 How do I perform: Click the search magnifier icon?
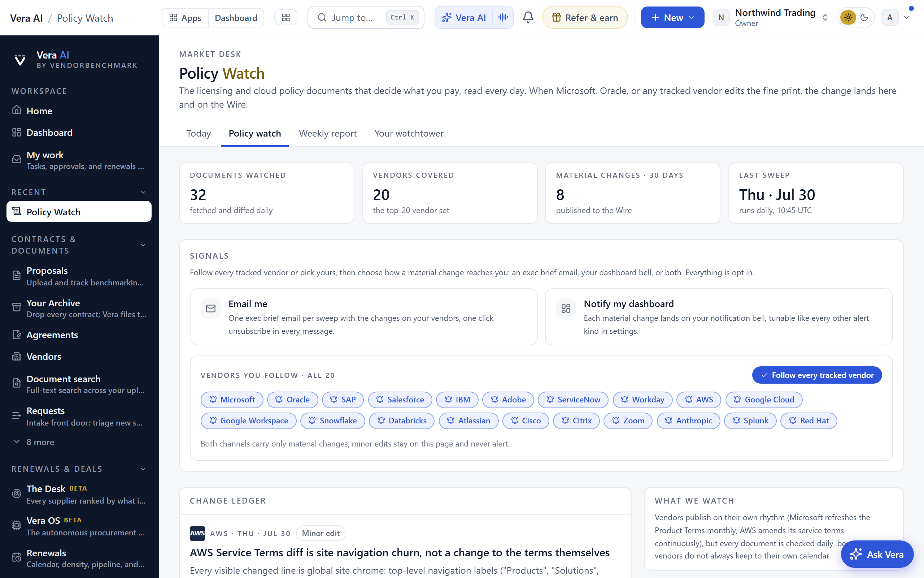click(x=322, y=18)
